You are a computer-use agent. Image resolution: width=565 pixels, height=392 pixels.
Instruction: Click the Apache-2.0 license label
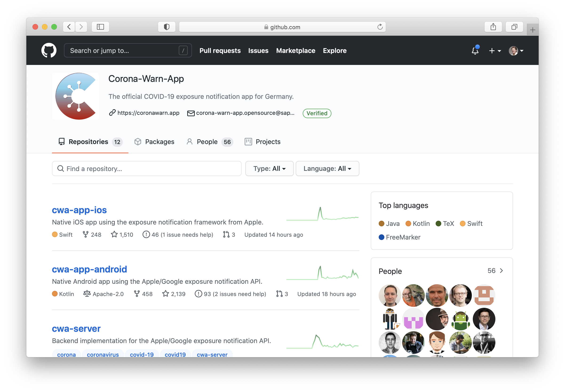(103, 294)
